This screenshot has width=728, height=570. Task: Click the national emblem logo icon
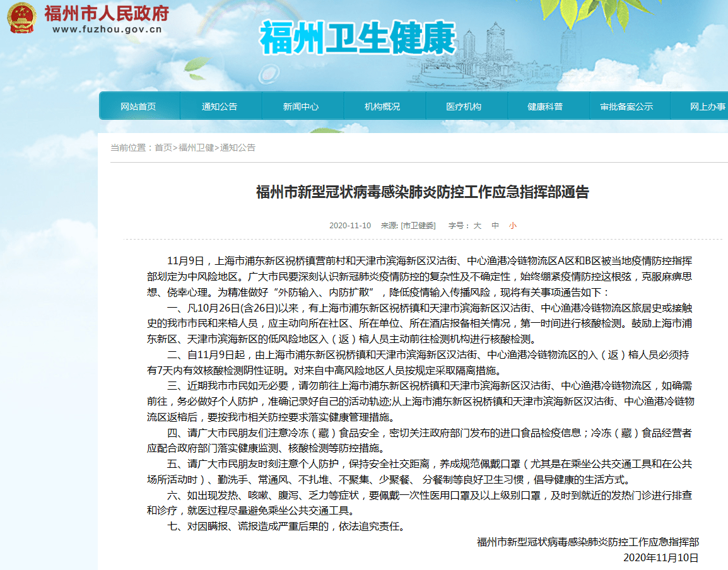tap(21, 18)
